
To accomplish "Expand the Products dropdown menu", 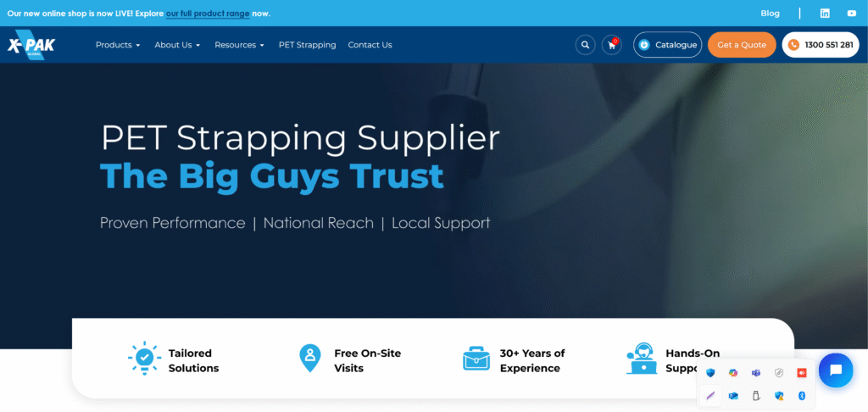I will click(x=118, y=45).
